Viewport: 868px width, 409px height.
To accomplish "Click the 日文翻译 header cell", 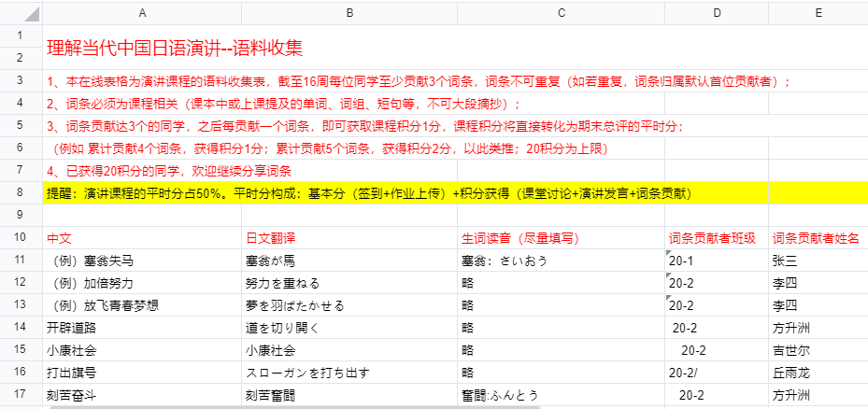I will 349,238.
